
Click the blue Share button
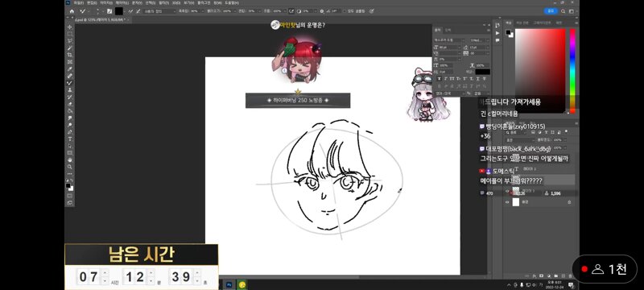551,11
